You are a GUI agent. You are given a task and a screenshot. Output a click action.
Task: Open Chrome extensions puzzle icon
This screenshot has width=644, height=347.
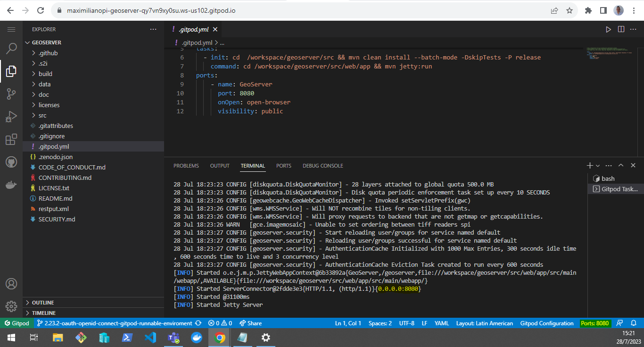pyautogui.click(x=588, y=10)
